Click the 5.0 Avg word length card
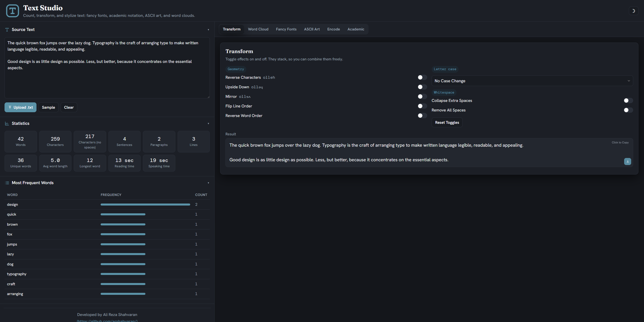 55,163
